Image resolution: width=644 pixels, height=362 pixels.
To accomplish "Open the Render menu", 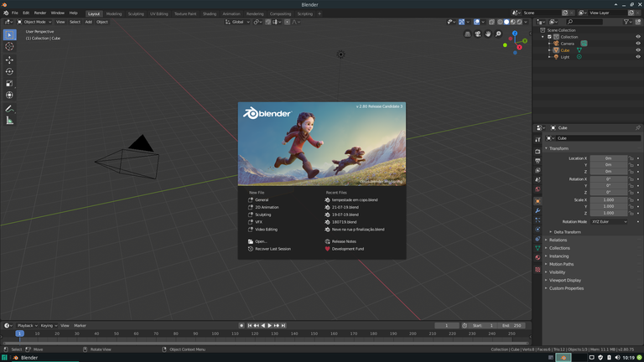I will [x=40, y=13].
